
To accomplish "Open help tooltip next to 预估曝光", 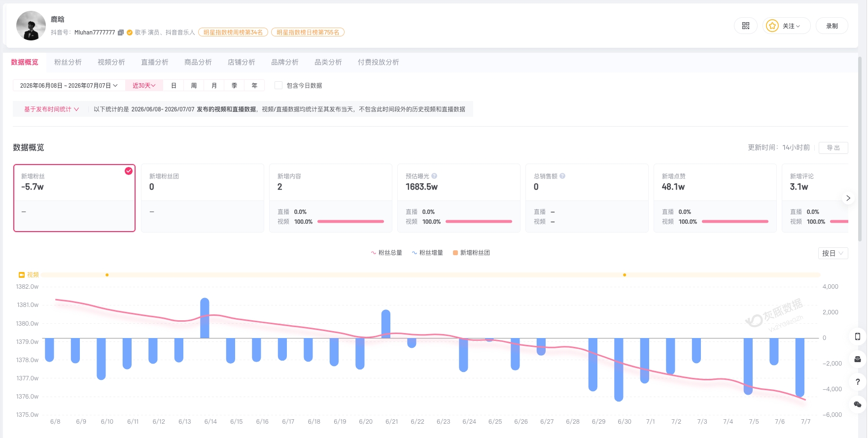I will (x=434, y=176).
